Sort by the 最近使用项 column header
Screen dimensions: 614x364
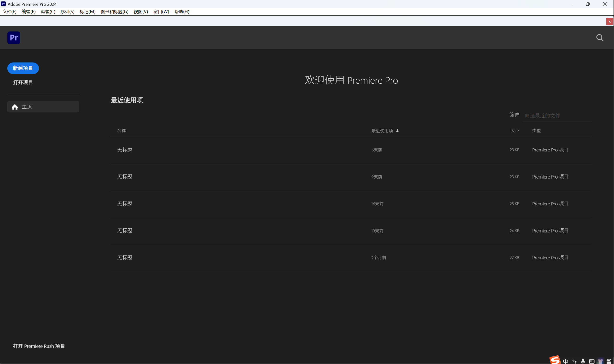[x=382, y=131]
